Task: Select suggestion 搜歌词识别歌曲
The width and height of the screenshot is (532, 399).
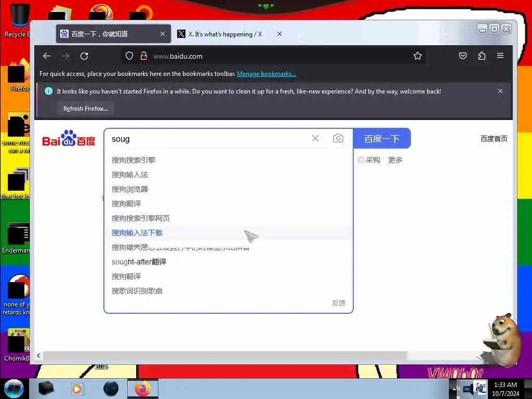Action: [137, 291]
